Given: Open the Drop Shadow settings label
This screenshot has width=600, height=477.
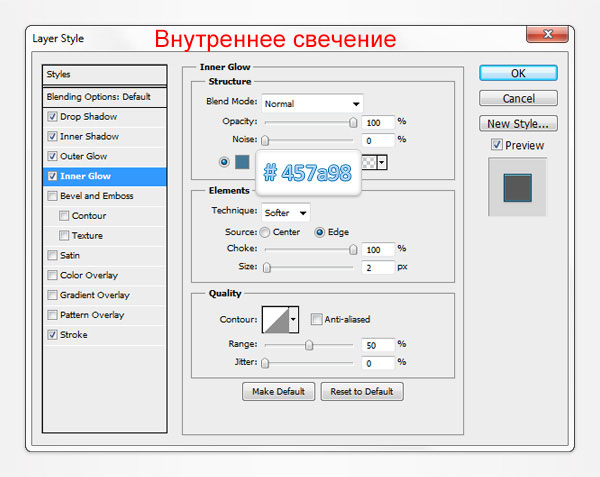Looking at the screenshot, I should (x=88, y=116).
